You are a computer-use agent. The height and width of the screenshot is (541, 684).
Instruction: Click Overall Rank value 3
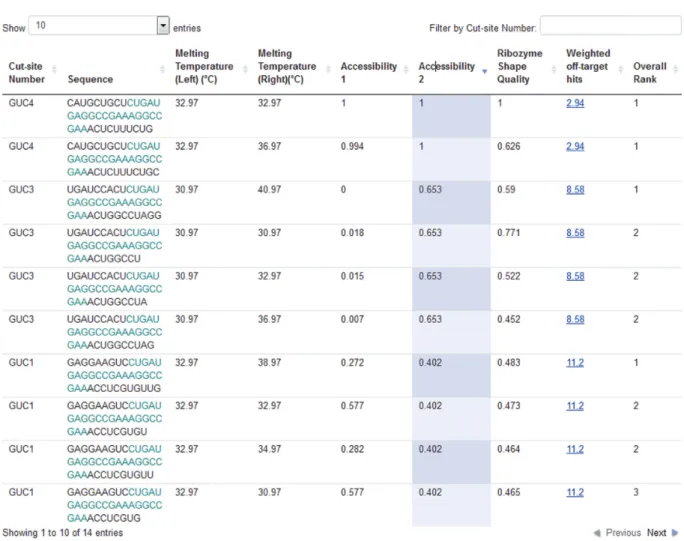tap(636, 493)
